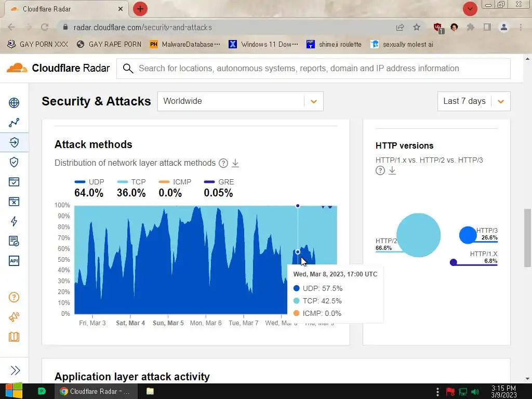Viewport: 532px width, 399px height.
Task: Click the address bar URL
Action: pos(142,28)
